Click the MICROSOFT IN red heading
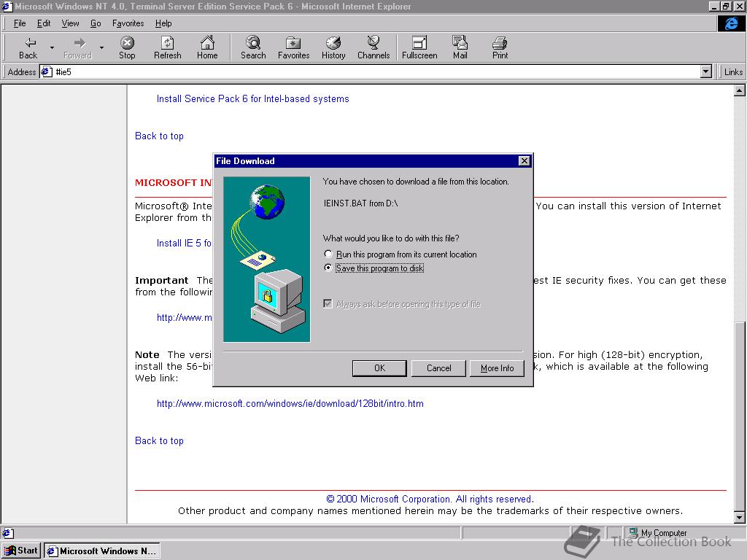Image resolution: width=747 pixels, height=560 pixels. click(174, 183)
